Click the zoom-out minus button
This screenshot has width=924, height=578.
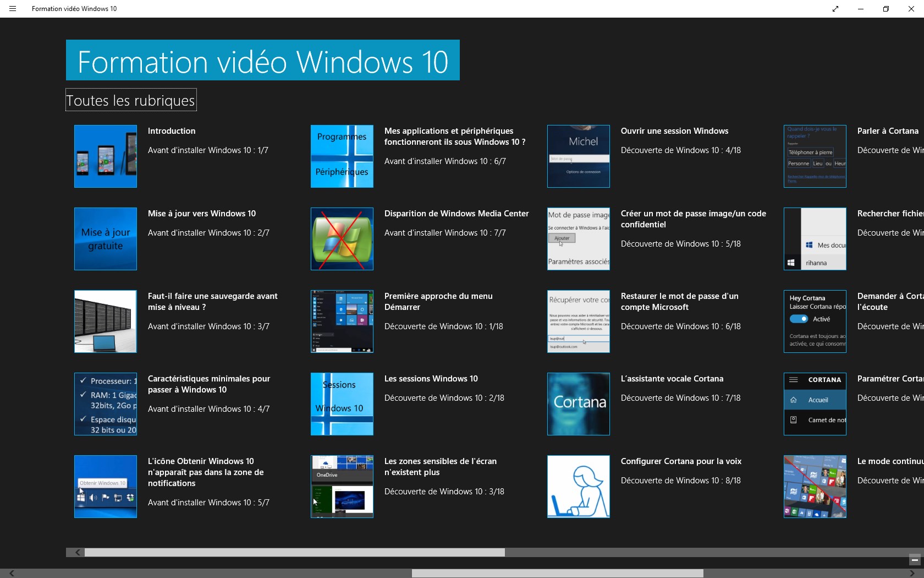click(x=915, y=560)
